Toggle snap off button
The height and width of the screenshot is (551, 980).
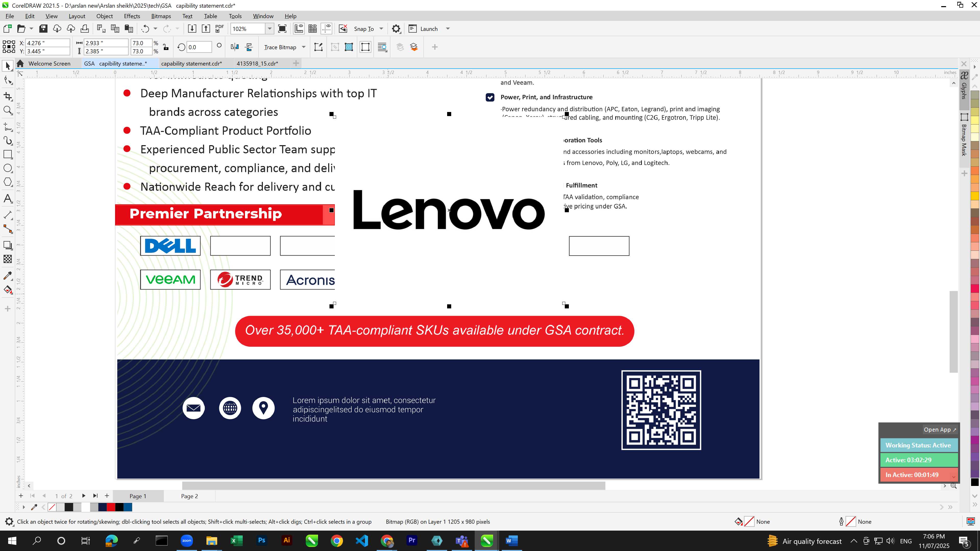click(x=343, y=29)
